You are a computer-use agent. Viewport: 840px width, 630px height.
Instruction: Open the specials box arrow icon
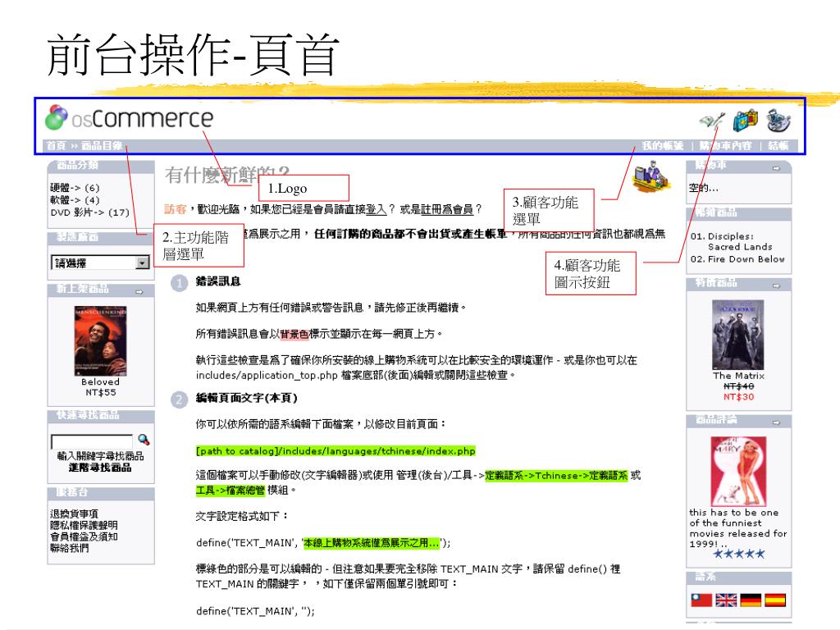pyautogui.click(x=776, y=286)
